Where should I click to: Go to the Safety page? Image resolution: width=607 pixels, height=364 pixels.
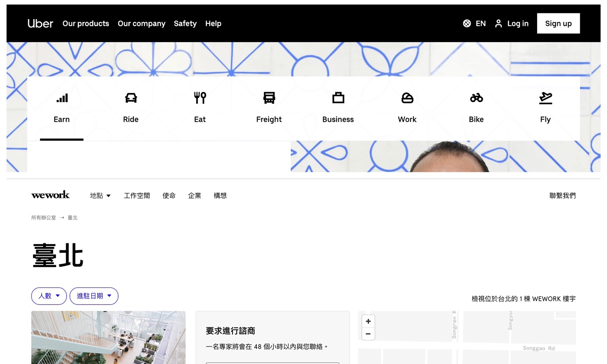click(185, 23)
